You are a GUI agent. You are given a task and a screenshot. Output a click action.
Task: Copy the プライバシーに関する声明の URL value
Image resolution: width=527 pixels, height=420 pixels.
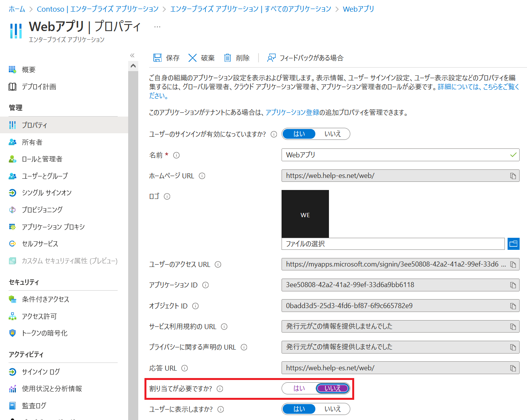(513, 347)
